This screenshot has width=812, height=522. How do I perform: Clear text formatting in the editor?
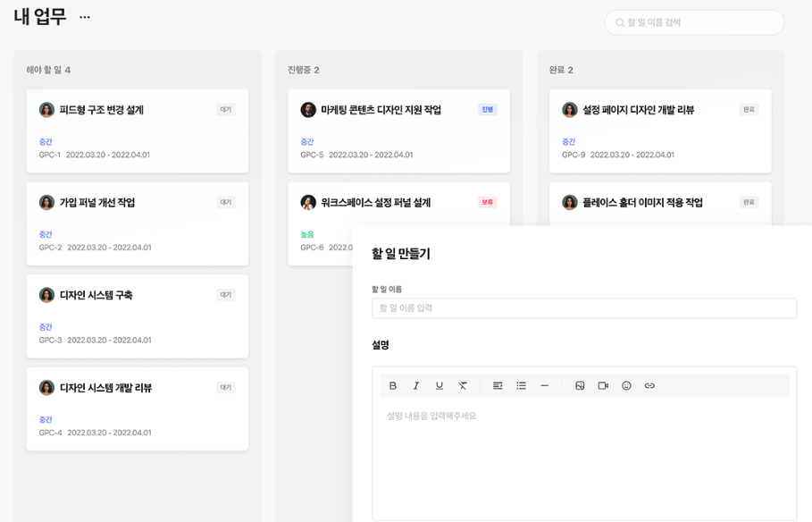tap(463, 386)
